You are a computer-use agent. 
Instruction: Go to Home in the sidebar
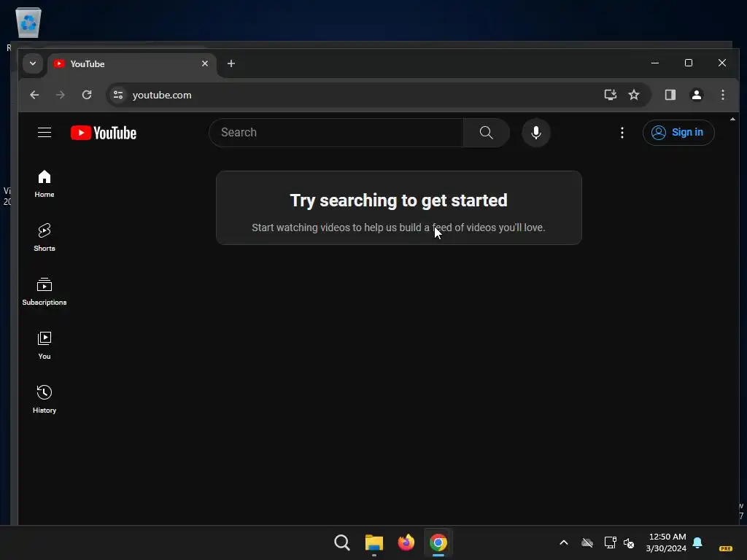point(44,184)
